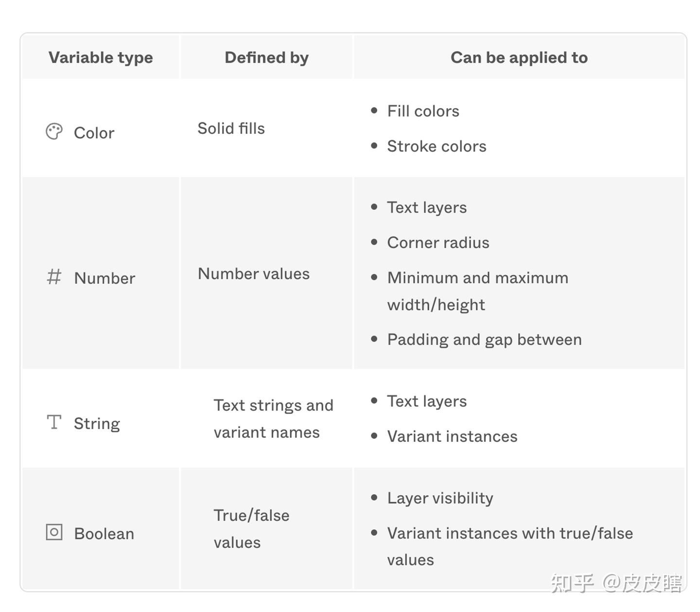This screenshot has width=700, height=612.
Task: Select the "Corner radius" list item
Action: (438, 243)
